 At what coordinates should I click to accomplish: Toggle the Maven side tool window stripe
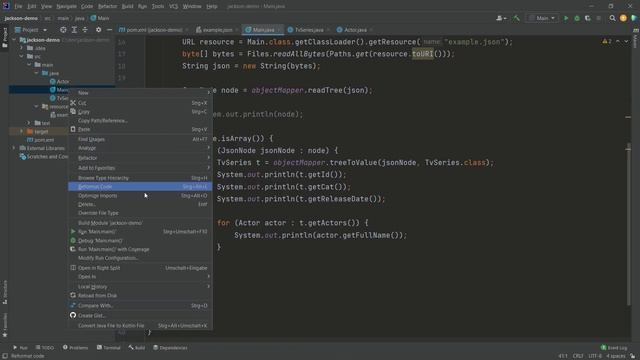[636, 38]
